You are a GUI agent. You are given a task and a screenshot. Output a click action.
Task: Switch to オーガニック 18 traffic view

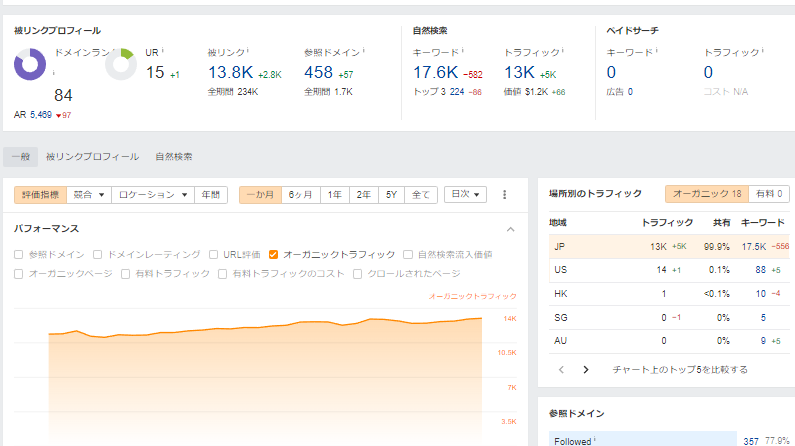707,194
